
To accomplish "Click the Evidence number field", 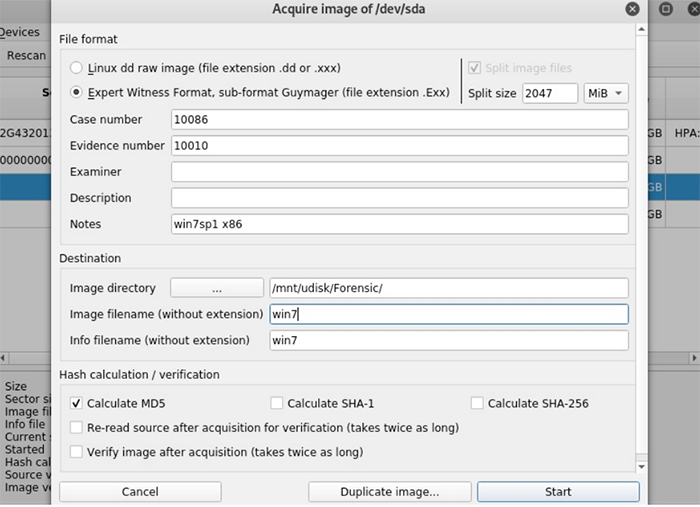I will coord(400,145).
